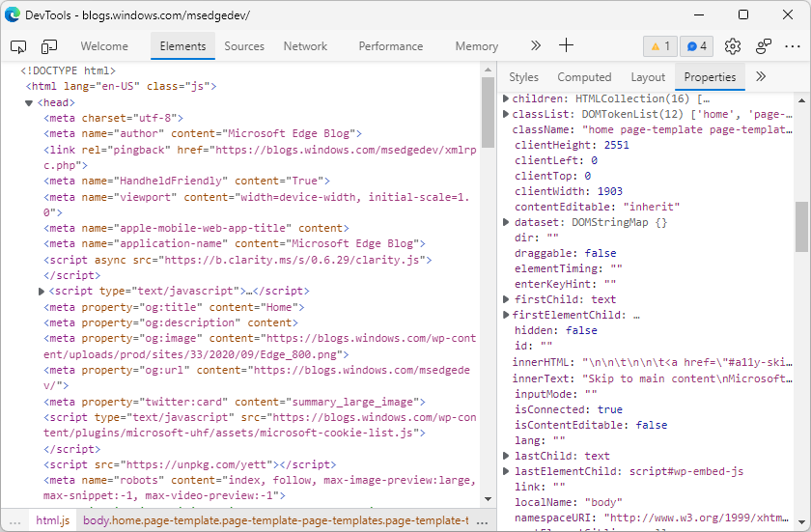Select the meta og:title node

click(174, 308)
